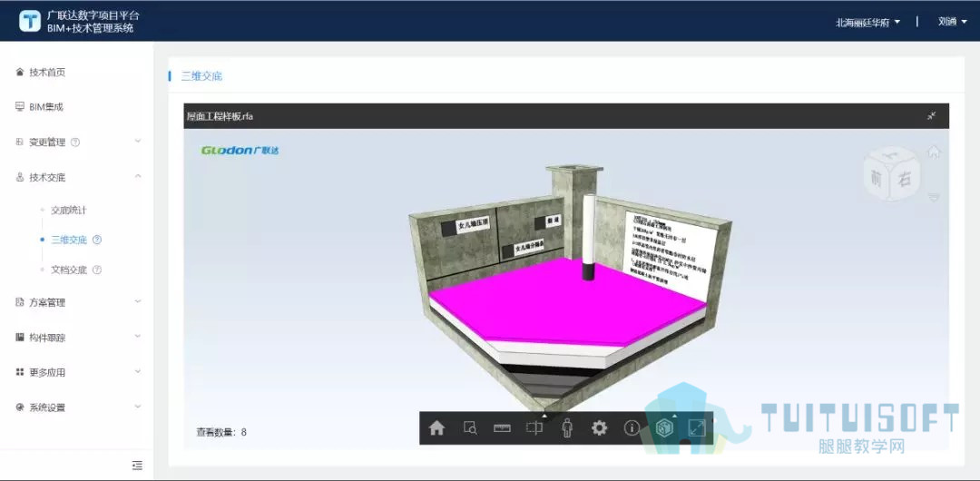Click the 女儿墙压顶 label on the model

[x=473, y=226]
